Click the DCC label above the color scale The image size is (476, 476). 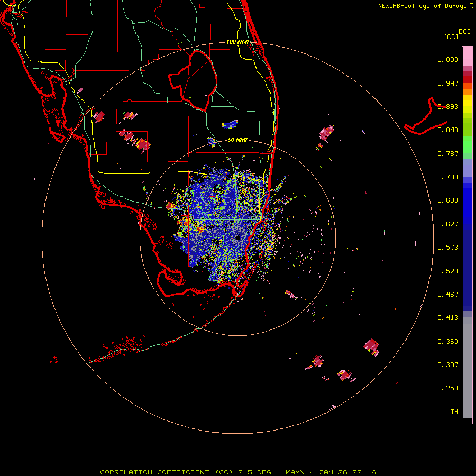[x=465, y=32]
